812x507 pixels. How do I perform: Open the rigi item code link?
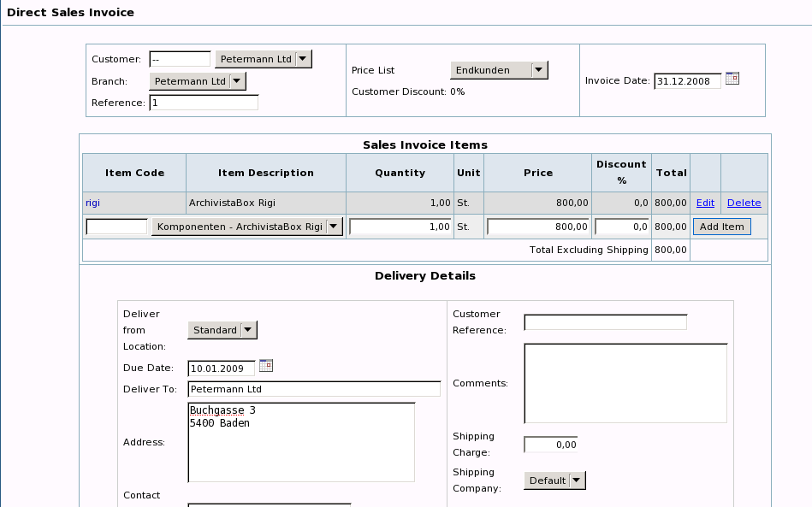[x=92, y=203]
